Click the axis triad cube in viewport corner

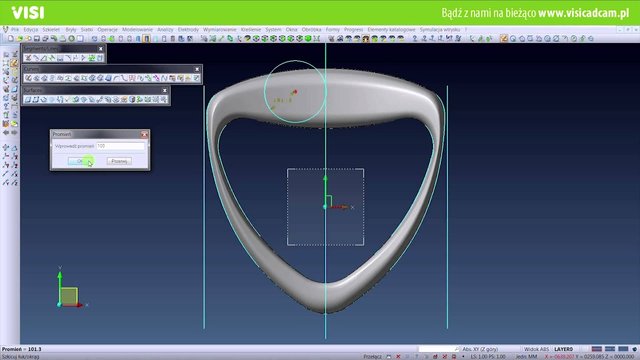pyautogui.click(x=69, y=296)
